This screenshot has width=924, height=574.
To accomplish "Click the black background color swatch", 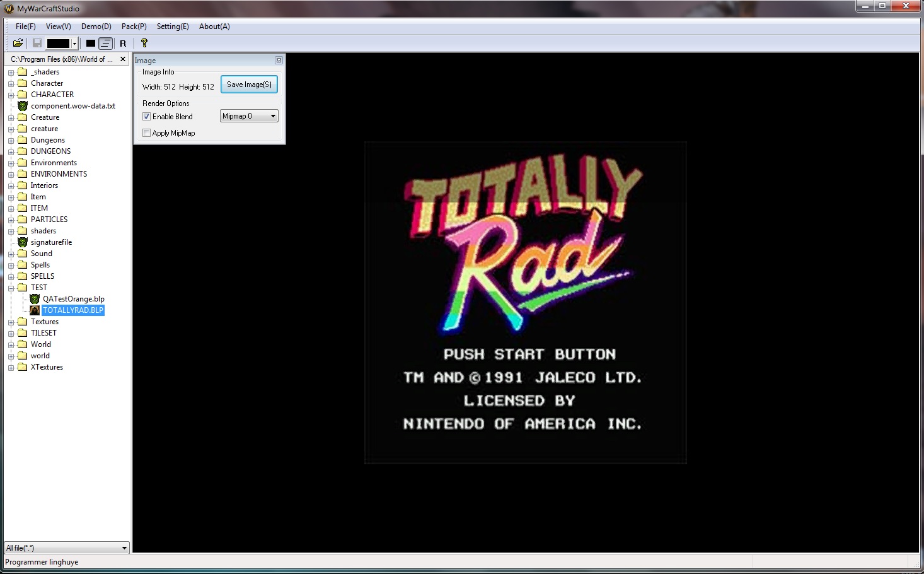I will point(58,43).
